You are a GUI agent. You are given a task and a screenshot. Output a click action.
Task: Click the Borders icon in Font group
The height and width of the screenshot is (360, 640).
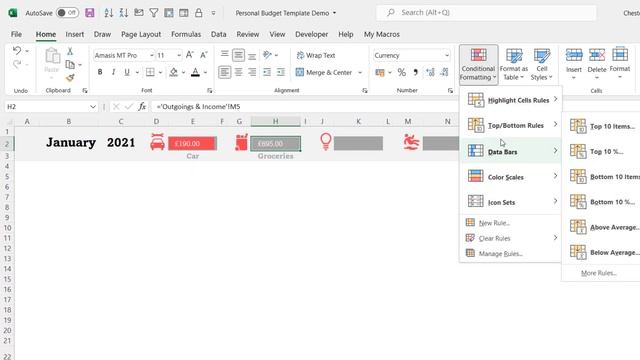[x=150, y=72]
